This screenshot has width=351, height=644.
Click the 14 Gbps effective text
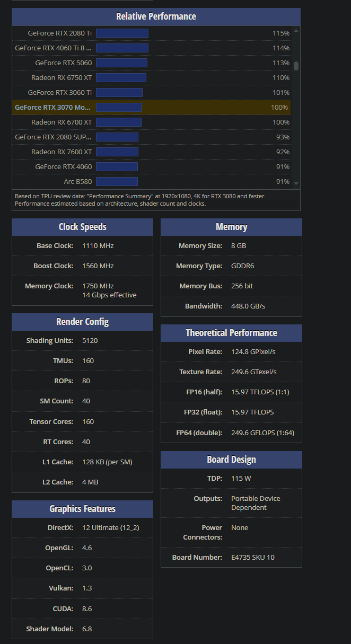coord(109,295)
